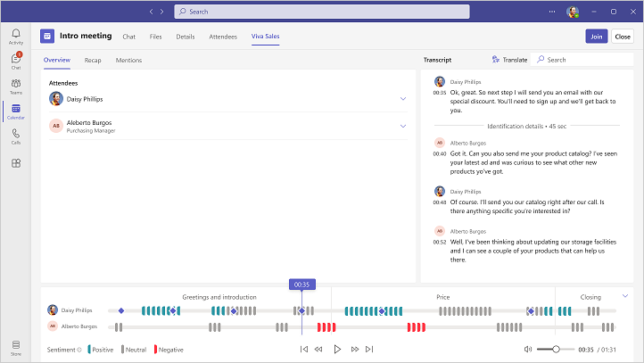Open the Activity feed in sidebar
The image size is (644, 363).
pos(16,37)
